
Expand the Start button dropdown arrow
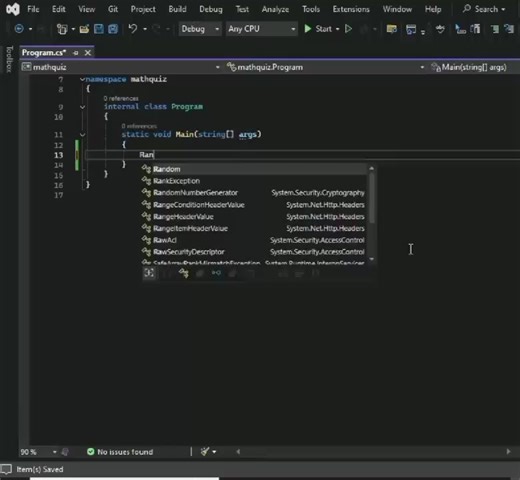tap(337, 29)
